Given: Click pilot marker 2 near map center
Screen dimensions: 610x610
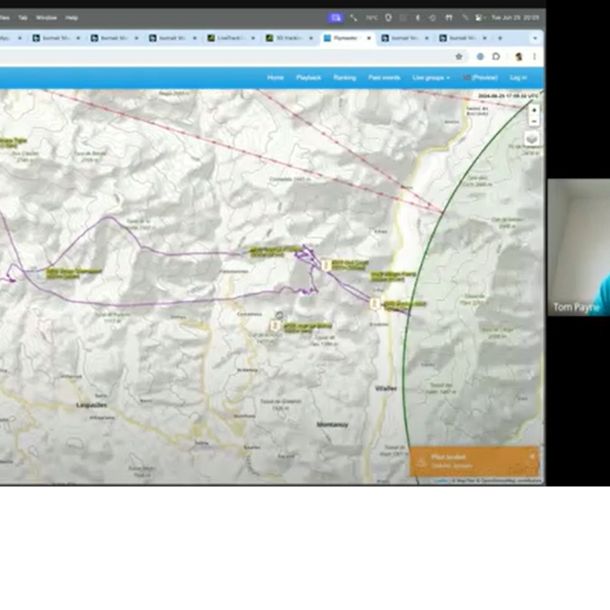Looking at the screenshot, I should (275, 325).
